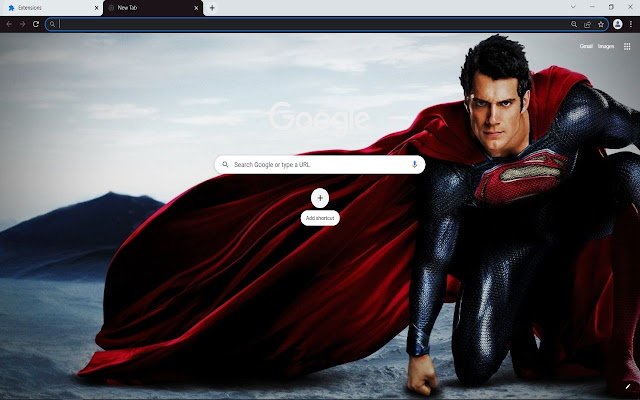640x400 pixels.
Task: Open the profile avatar menu
Action: click(x=618, y=24)
